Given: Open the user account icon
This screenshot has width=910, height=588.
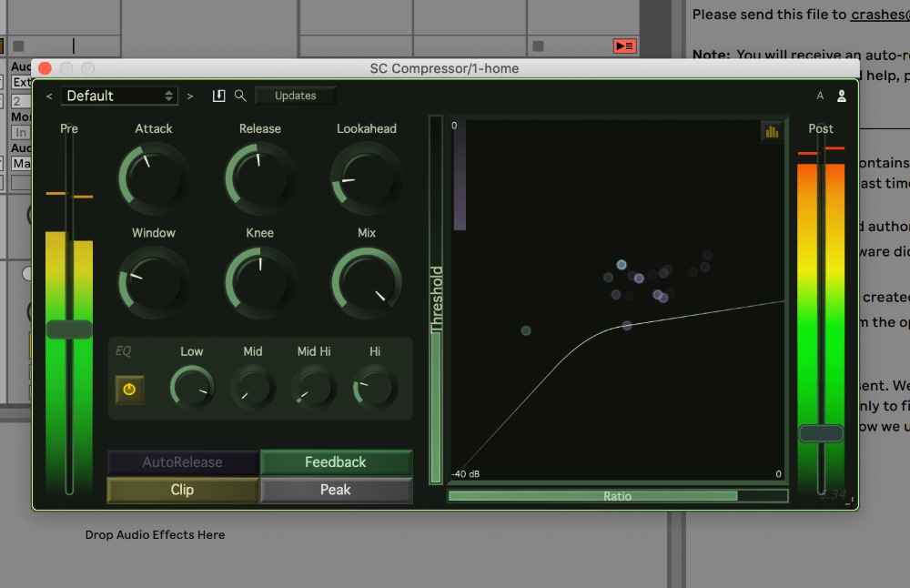Looking at the screenshot, I should 842,96.
